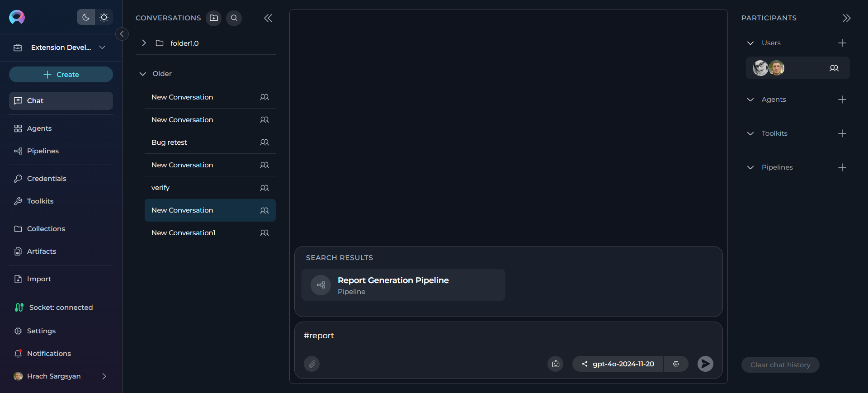Collapse the Older conversations group
This screenshot has height=393, width=868.
[x=143, y=74]
